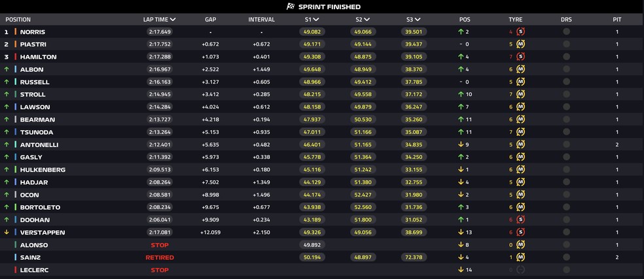Viewport: 644px width, 279px height.
Task: Click the POS column header
Action: pos(465,20)
